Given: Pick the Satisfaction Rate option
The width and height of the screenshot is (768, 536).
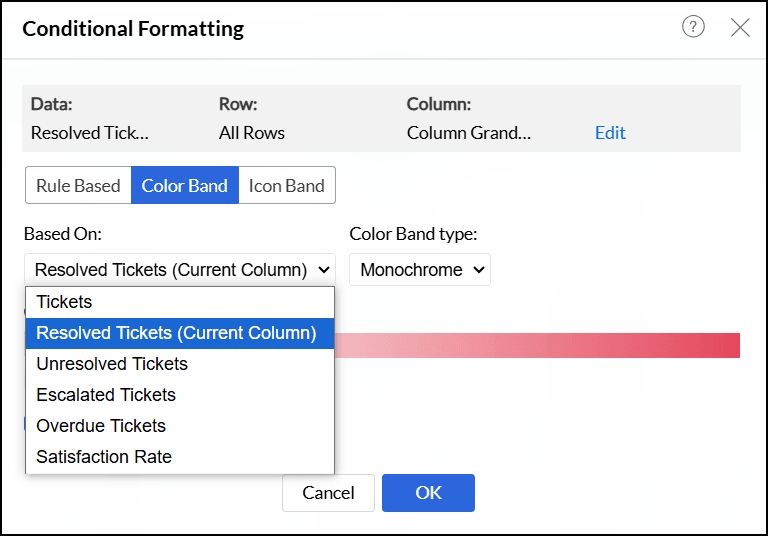Looking at the screenshot, I should point(104,457).
